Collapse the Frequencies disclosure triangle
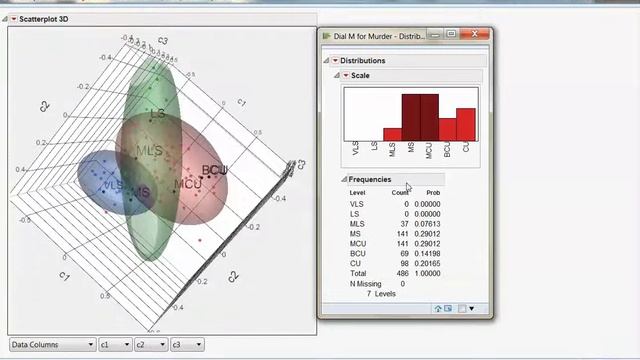Viewport: 640px width, 360px height. (344, 179)
